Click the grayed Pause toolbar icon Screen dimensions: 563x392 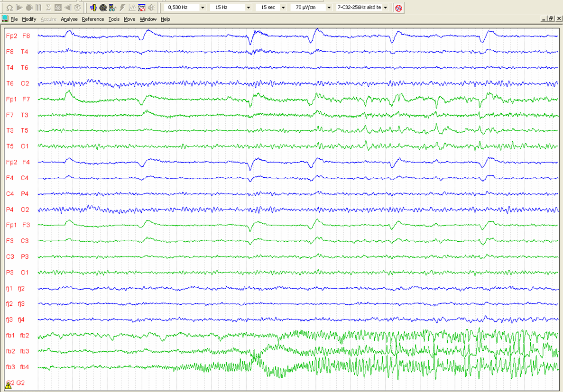click(x=38, y=8)
